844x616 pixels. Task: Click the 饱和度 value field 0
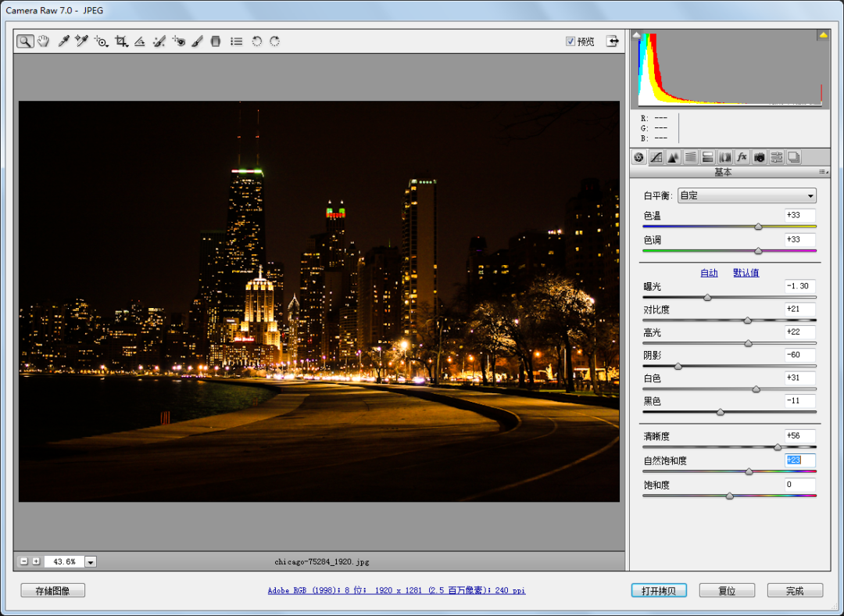[x=800, y=484]
